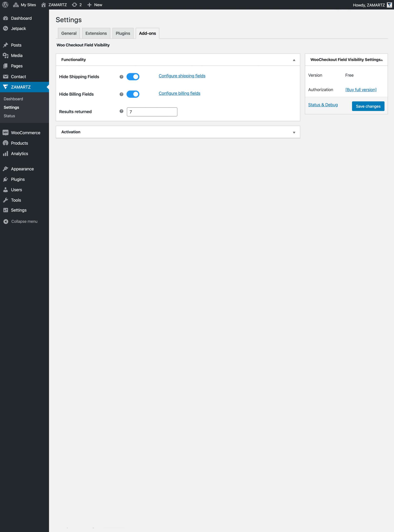Image resolution: width=394 pixels, height=532 pixels.
Task: Edit the Results returned value field
Action: (152, 112)
